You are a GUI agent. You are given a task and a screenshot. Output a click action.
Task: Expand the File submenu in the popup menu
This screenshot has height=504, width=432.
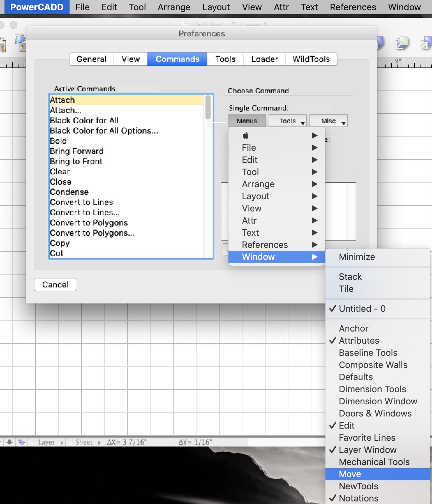pyautogui.click(x=277, y=148)
